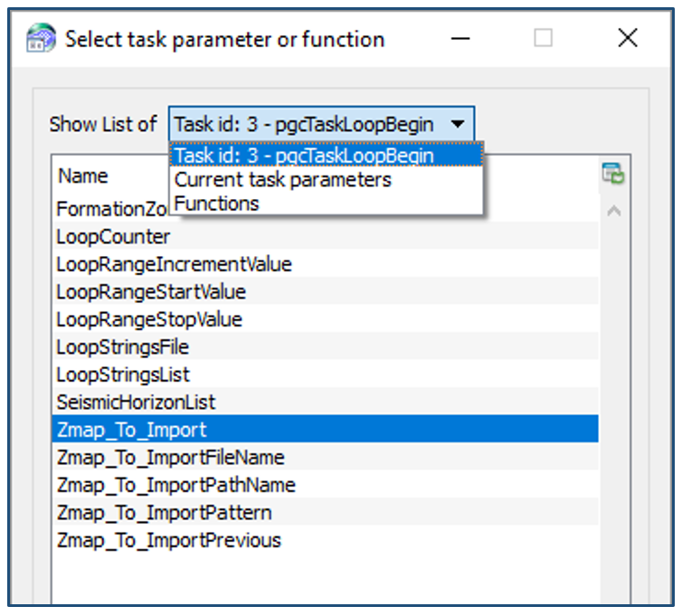Select the LoopCounter parameter
682x616 pixels.
coord(113,237)
